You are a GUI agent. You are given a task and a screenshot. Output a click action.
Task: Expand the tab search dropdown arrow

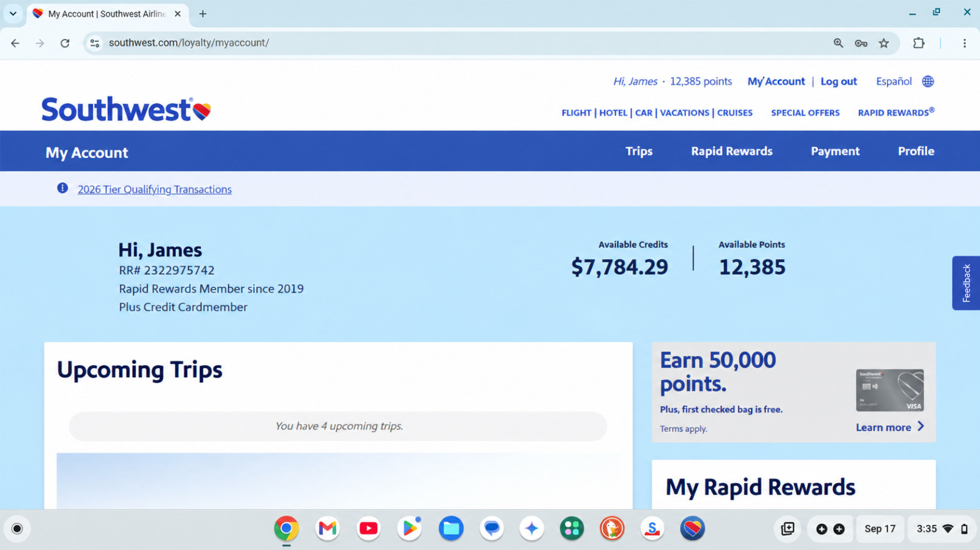point(13,13)
